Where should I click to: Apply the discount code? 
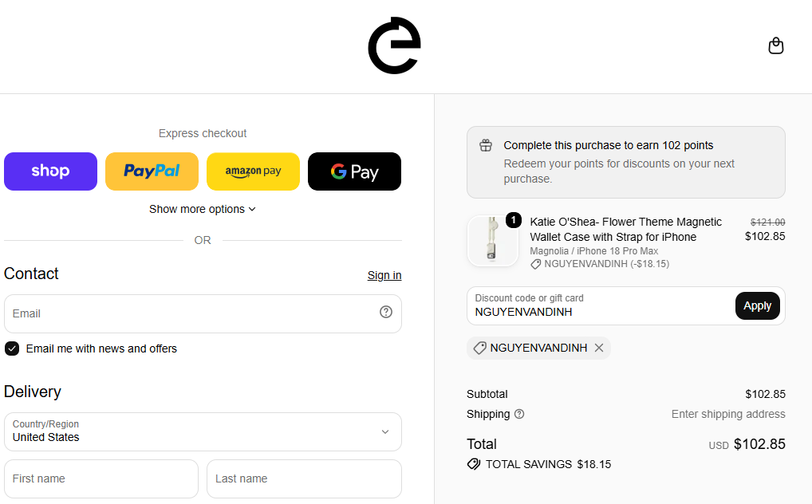(x=758, y=306)
